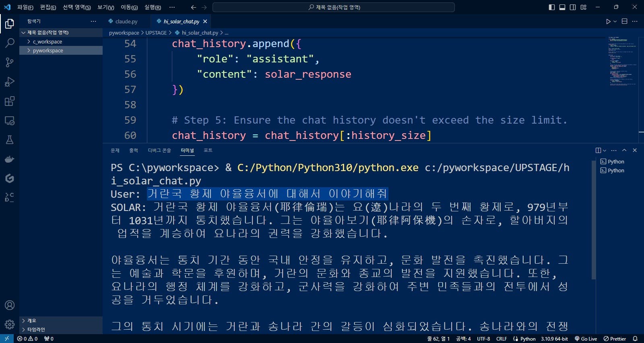Switch to the 디버그 콘솔 panel tab
644x343 pixels.
159,150
